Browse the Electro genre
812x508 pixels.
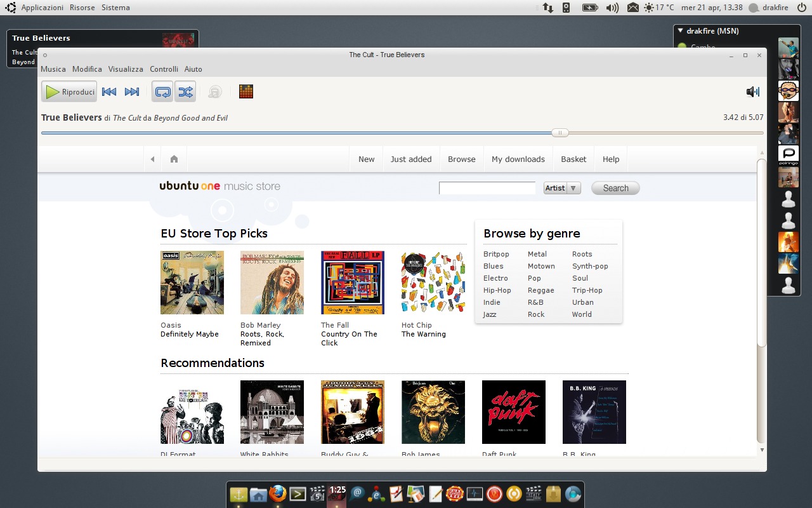click(x=495, y=278)
